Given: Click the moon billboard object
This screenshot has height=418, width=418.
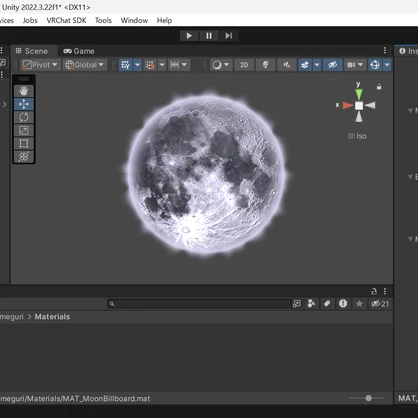Looking at the screenshot, I should point(206,175).
